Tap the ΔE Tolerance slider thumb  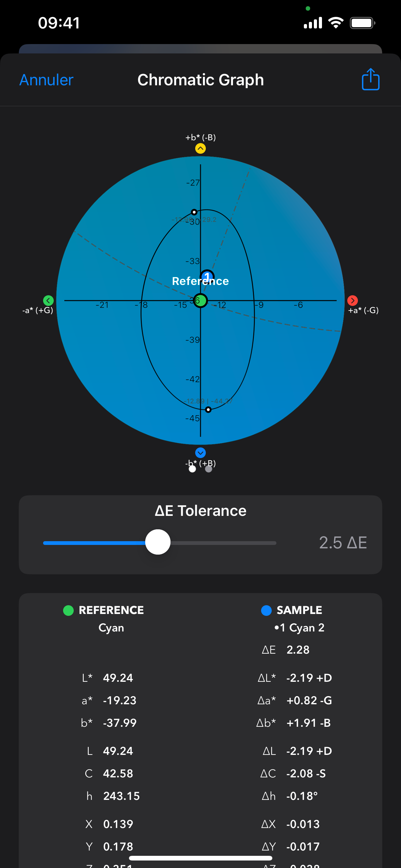[x=158, y=542]
